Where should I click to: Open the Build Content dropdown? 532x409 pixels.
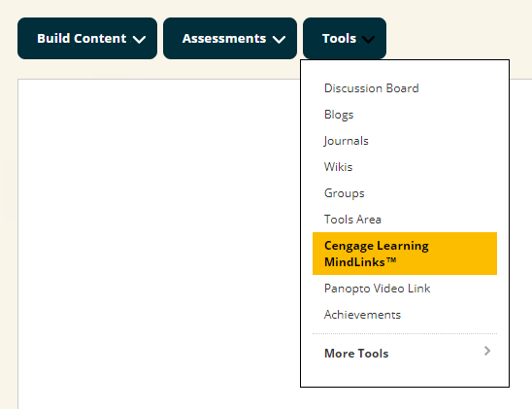pos(87,38)
